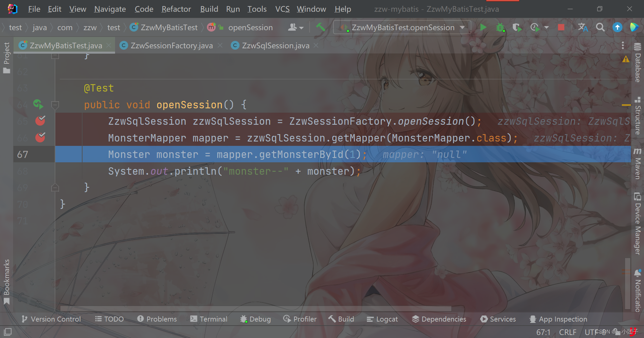
Task: Open the Project tool window
Action: tap(6, 58)
